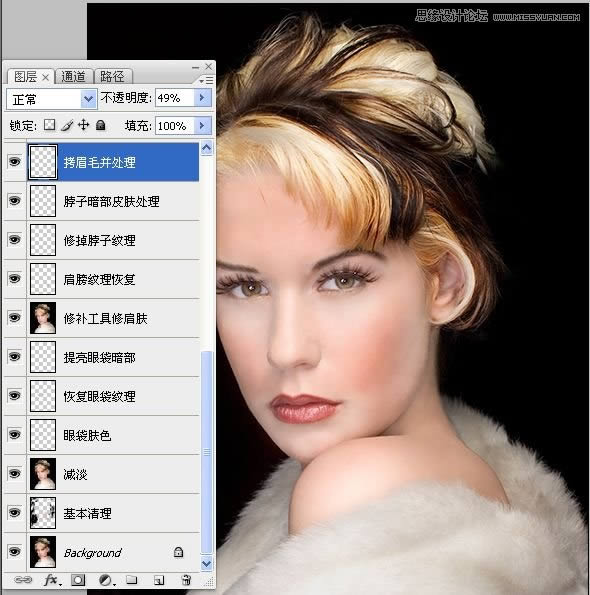This screenshot has width=590, height=595.
Task: Enable lock transparent pixels
Action: (49, 125)
